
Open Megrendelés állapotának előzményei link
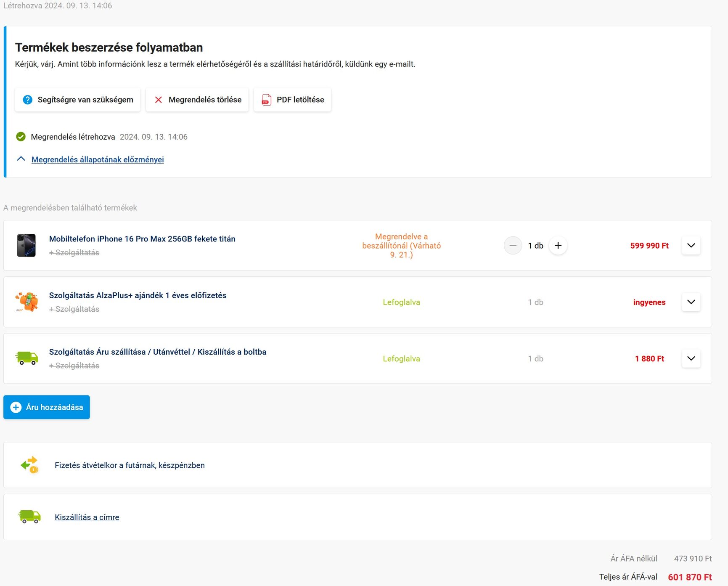98,159
